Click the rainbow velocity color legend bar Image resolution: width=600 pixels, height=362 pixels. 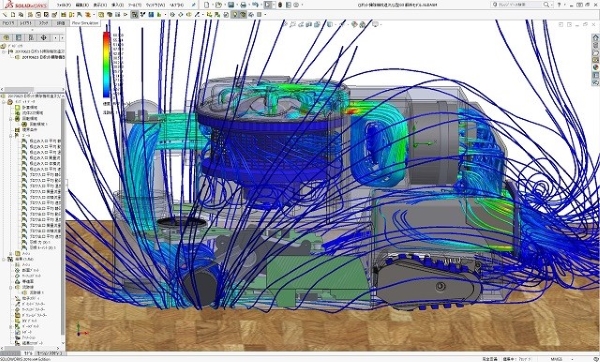click(106, 64)
